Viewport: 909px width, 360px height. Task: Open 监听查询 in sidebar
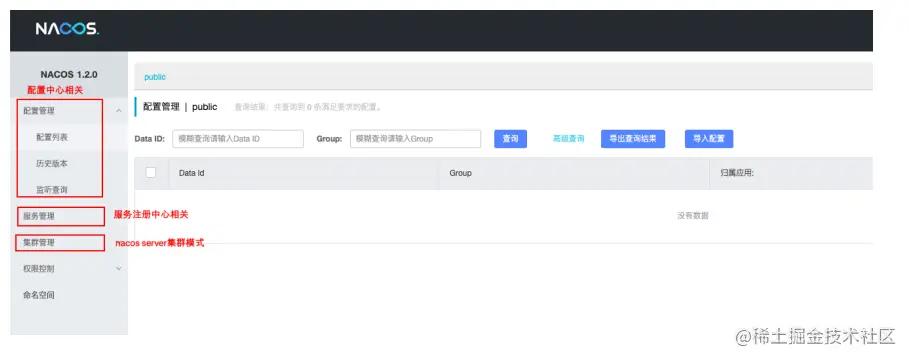[52, 190]
